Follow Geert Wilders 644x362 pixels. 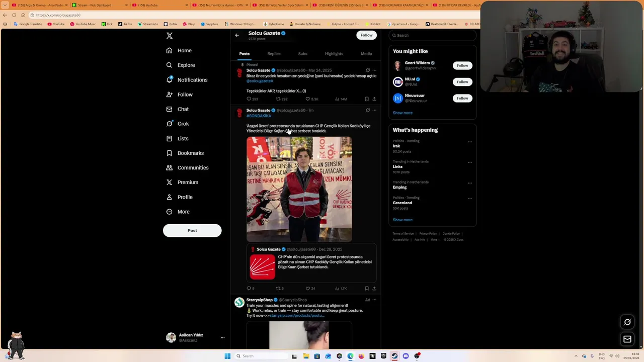point(462,65)
